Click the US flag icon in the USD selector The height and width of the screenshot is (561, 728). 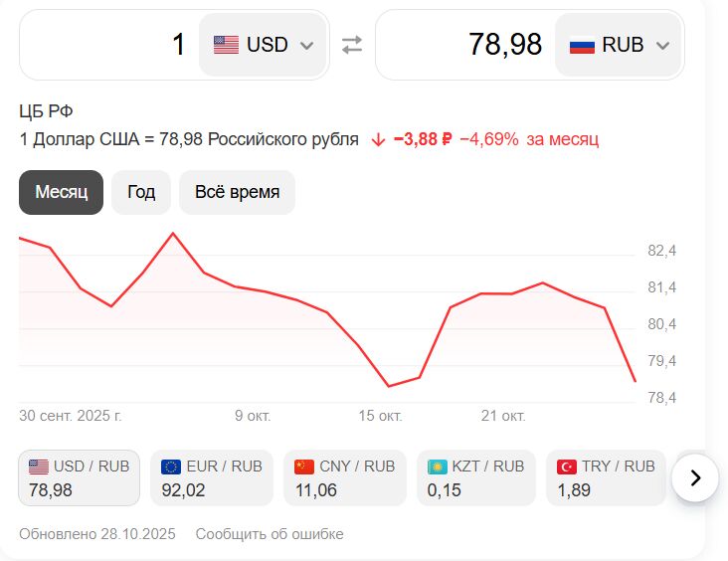(227, 45)
